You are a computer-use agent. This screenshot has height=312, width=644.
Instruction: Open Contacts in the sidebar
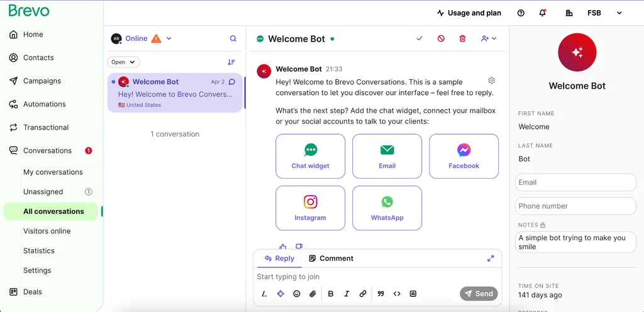(x=31, y=57)
